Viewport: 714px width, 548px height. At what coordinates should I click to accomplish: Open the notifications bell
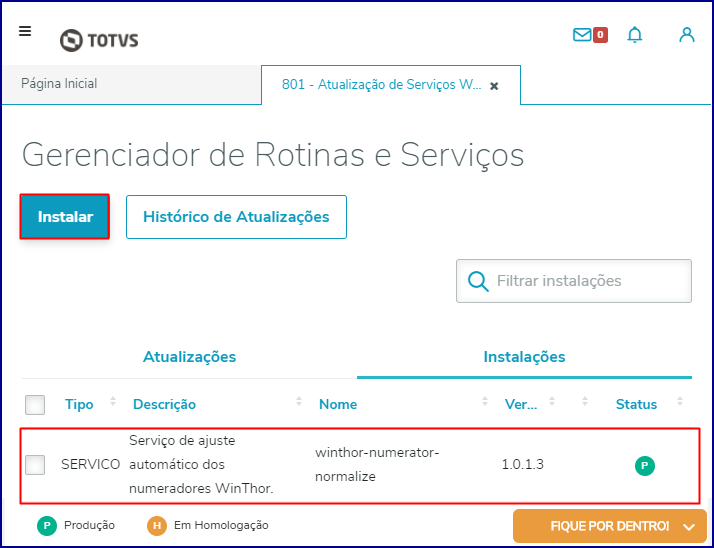pos(635,35)
